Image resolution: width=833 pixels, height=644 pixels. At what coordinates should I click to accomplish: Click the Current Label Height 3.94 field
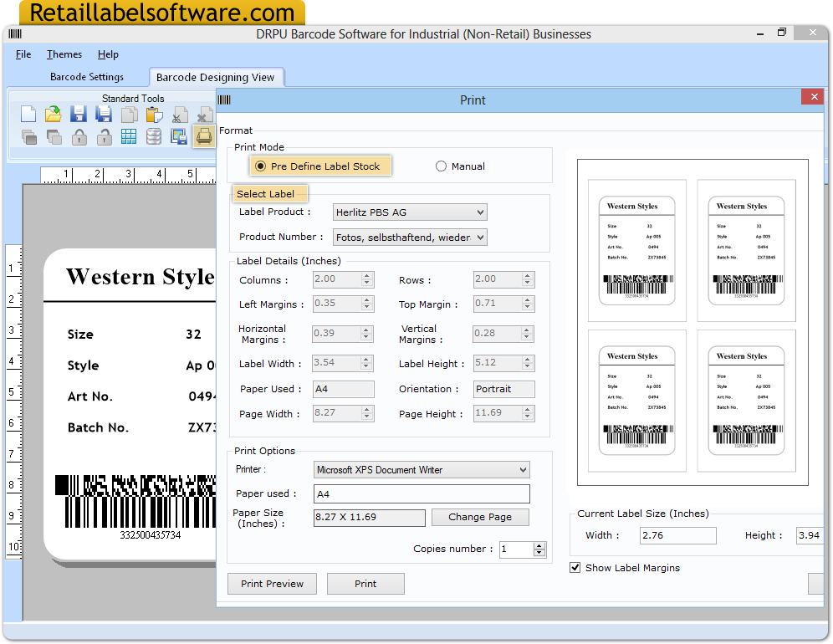pyautogui.click(x=810, y=535)
